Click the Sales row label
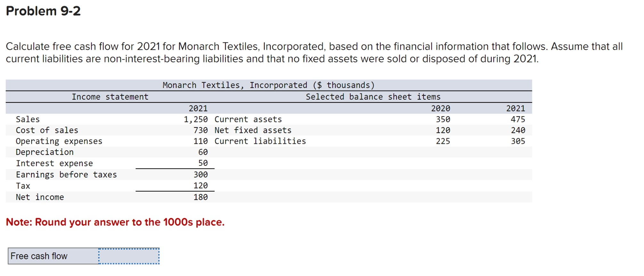644x276 pixels. coord(27,119)
